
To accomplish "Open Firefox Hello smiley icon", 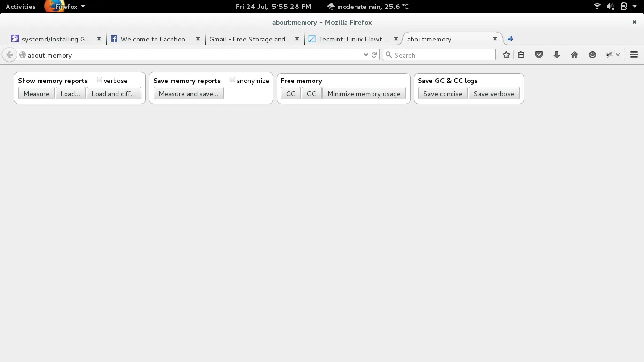I will click(x=593, y=55).
